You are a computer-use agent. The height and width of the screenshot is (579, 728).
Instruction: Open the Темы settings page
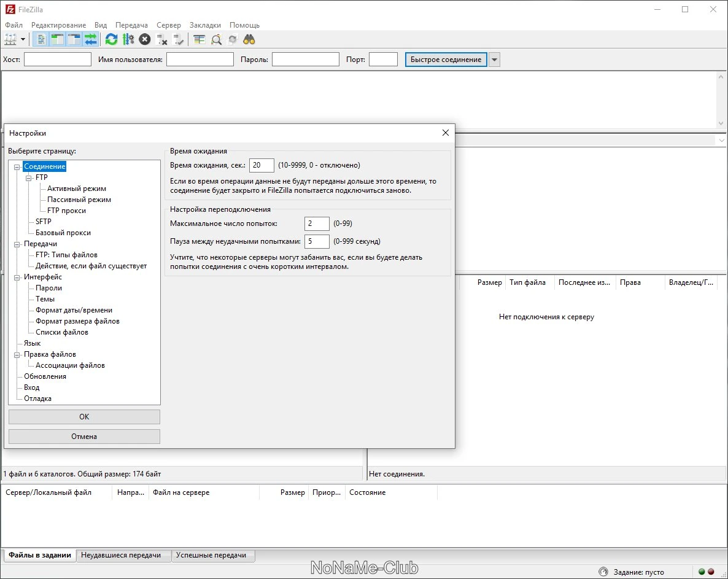[45, 299]
